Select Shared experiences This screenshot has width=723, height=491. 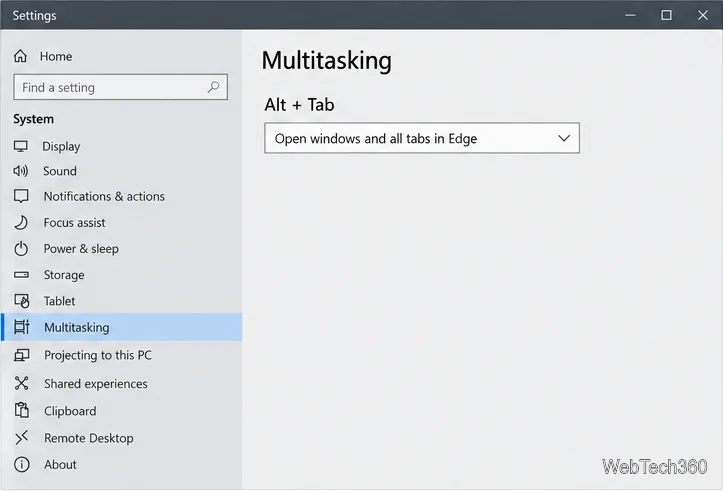(96, 384)
